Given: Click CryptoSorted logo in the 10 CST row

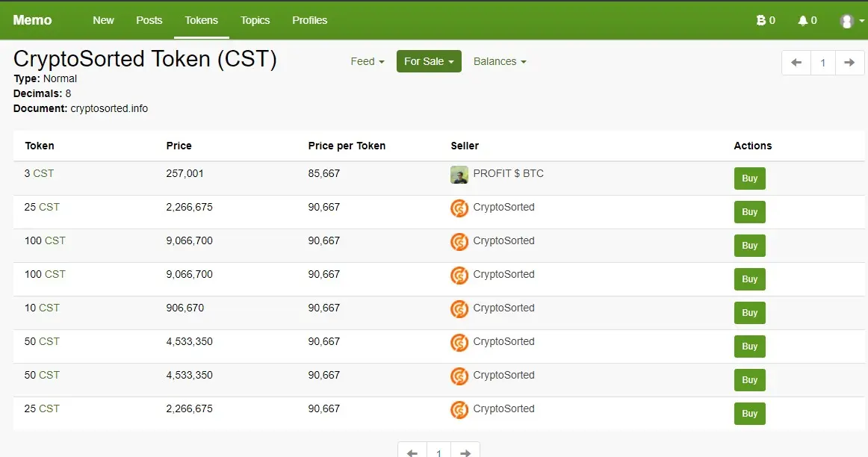Looking at the screenshot, I should [459, 308].
